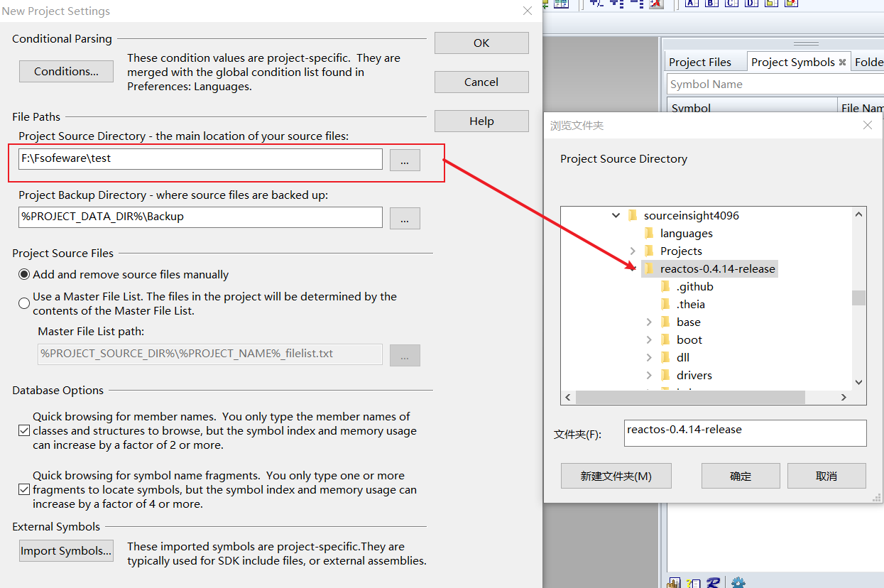884x588 pixels.
Task: Click the vertical scrollbar thumb in folder tree
Action: [x=859, y=298]
